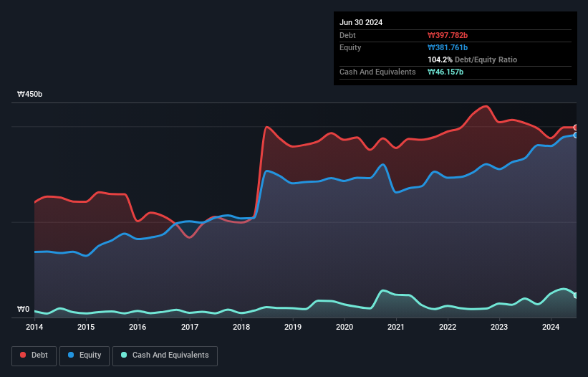588x377 pixels.
Task: Click the ₩381.761b equity value
Action: tap(448, 47)
